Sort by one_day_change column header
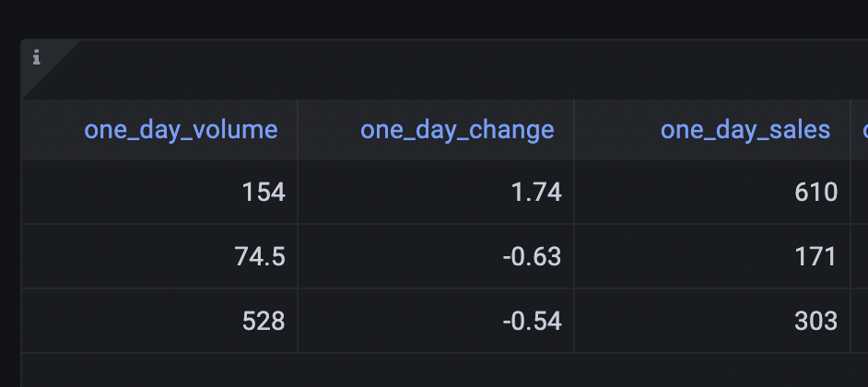The height and width of the screenshot is (387, 868). tap(457, 130)
